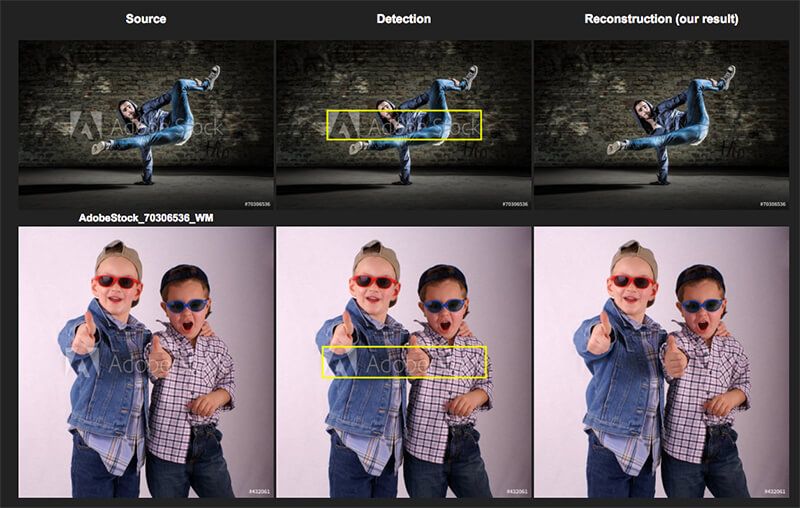This screenshot has width=800, height=508.
Task: Click the Reconstruction (our result) heading
Action: (661, 19)
